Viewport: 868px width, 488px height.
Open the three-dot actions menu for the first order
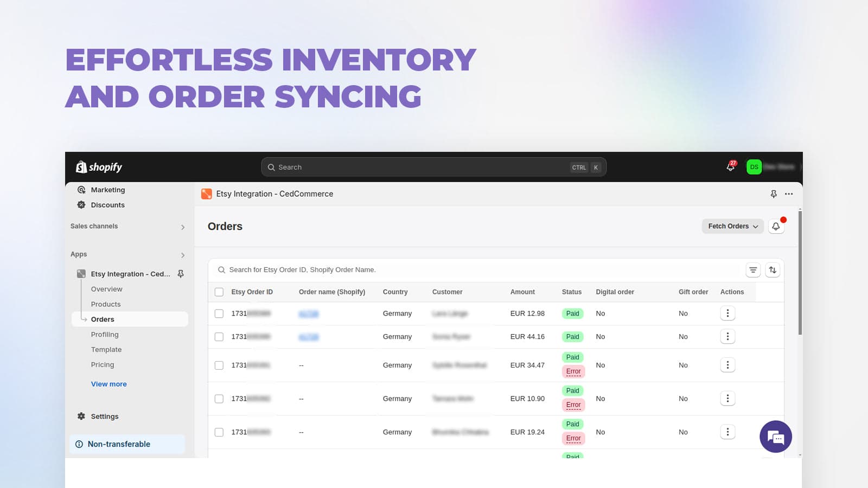coord(727,313)
